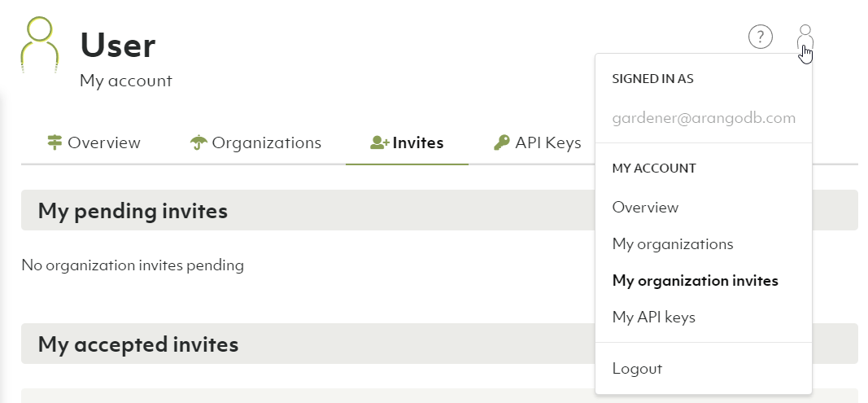Screen dimensions: 868x403
Task: Click the signpost icon on Overview tab
Action: 55,143
